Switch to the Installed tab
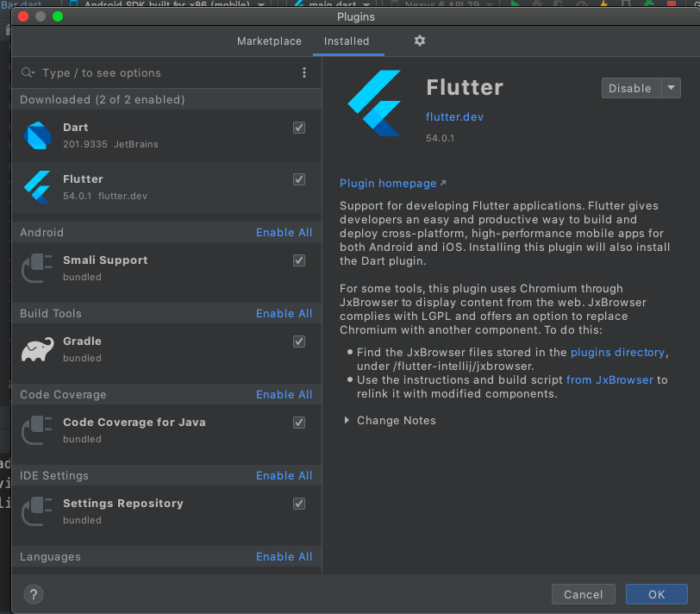The width and height of the screenshot is (700, 614). click(x=347, y=41)
